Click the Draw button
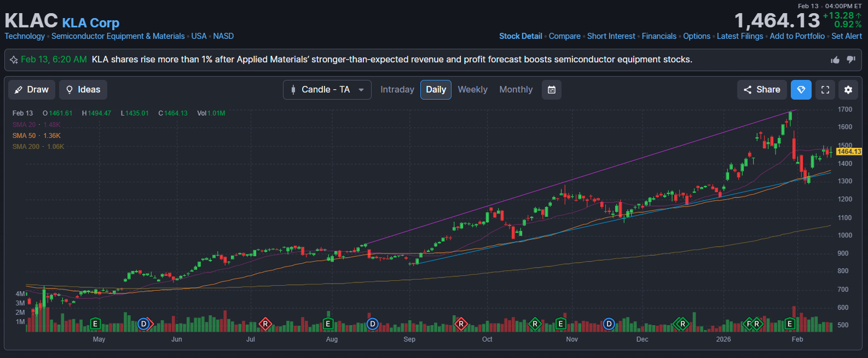Image resolution: width=868 pixels, height=358 pixels. 32,90
